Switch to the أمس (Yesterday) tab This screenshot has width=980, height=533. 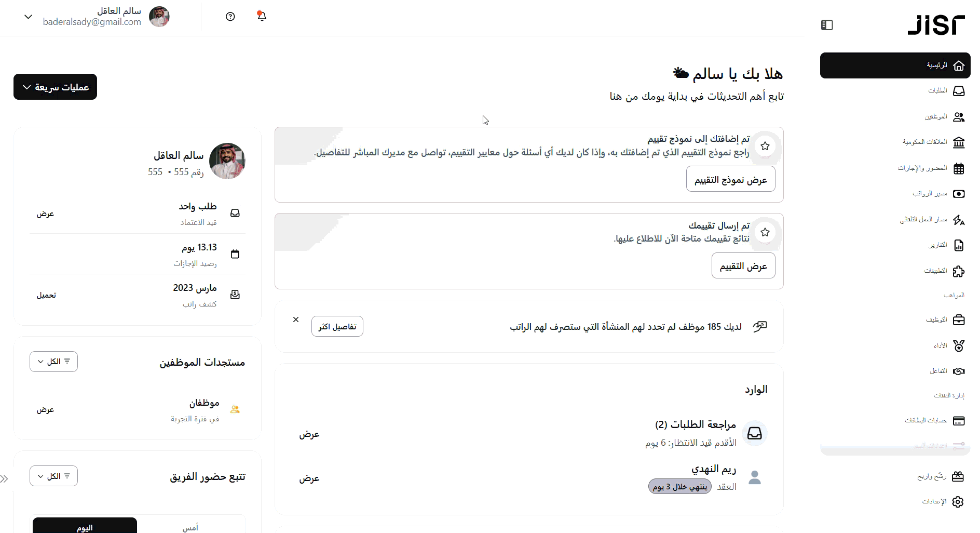click(x=190, y=527)
